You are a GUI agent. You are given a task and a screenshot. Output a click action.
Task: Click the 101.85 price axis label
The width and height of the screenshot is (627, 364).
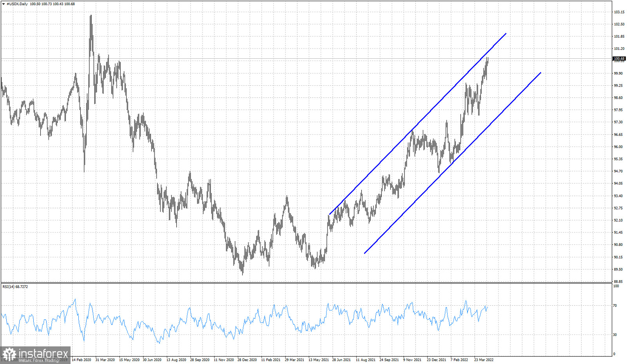tap(619, 36)
